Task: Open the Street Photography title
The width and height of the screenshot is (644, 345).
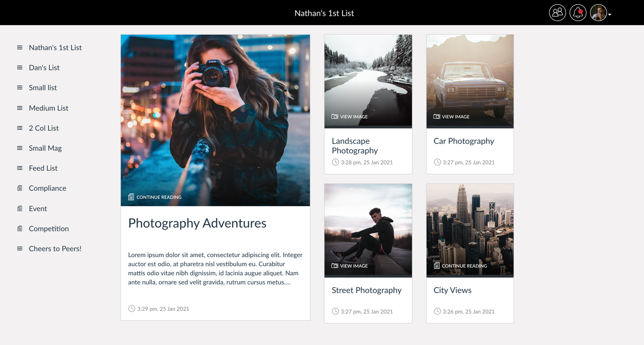Action: pyautogui.click(x=366, y=290)
